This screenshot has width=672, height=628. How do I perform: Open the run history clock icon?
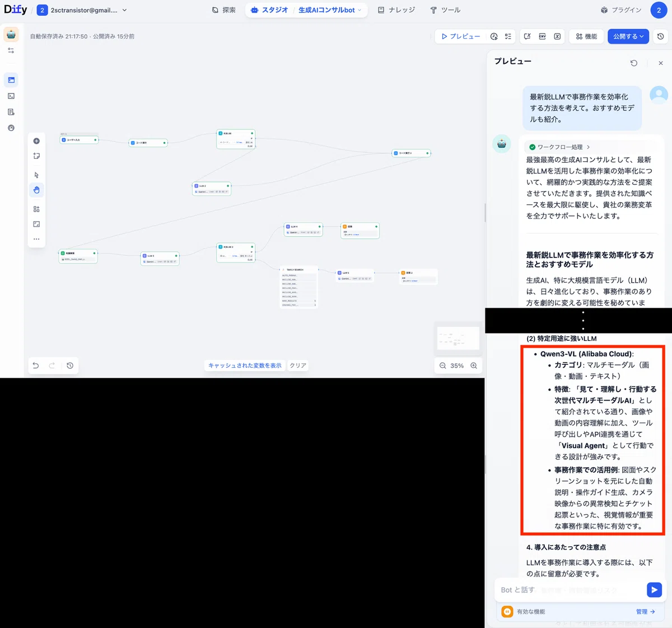tap(494, 36)
